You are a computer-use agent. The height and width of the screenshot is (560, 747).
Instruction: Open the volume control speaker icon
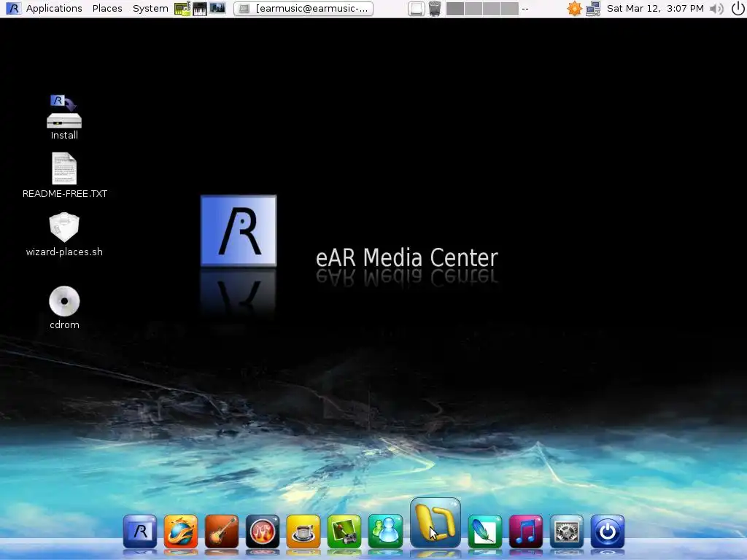pos(716,9)
